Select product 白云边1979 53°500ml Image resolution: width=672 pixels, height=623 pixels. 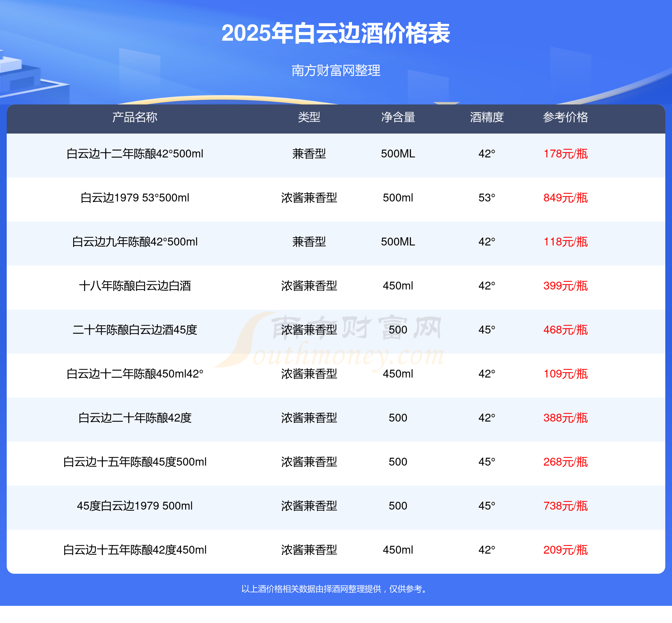click(135, 198)
